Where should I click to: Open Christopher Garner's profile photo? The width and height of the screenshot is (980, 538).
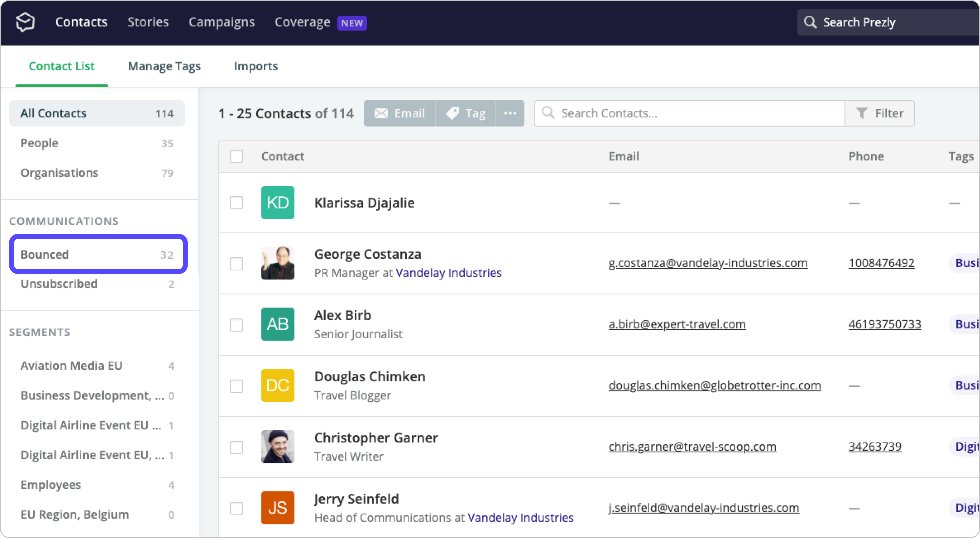[278, 447]
